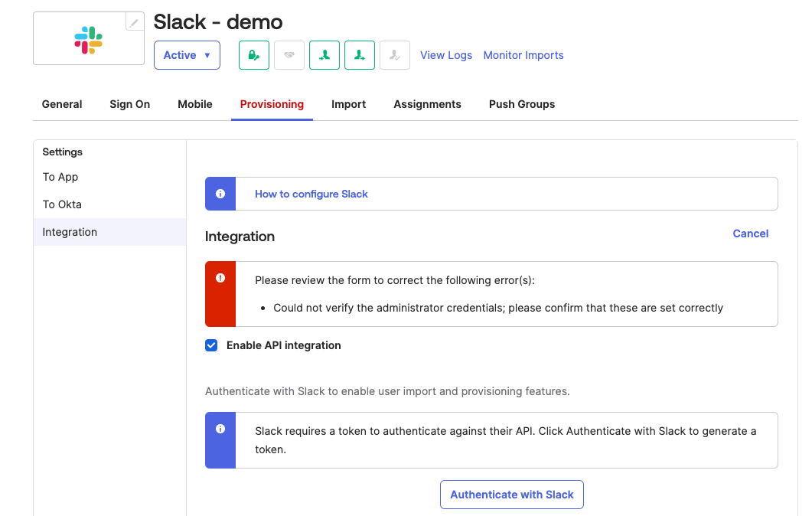
Task: Open How to configure Slack link
Action: [311, 194]
